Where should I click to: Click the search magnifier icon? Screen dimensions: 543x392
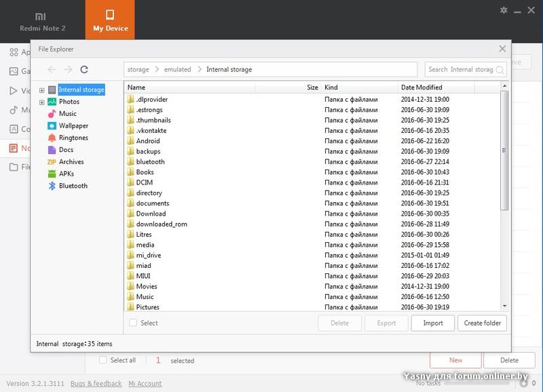pyautogui.click(x=500, y=70)
